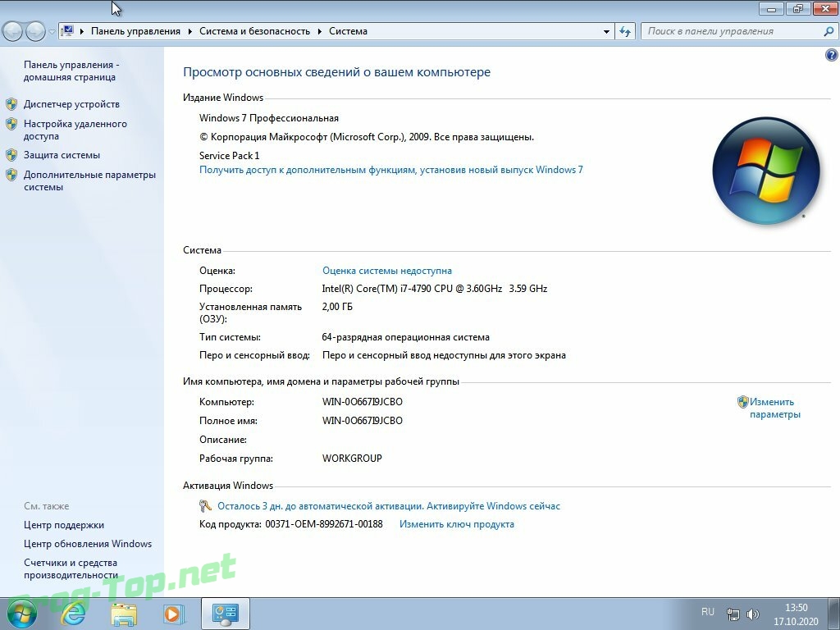Click the search magnifier icon
Viewport: 840px width, 630px height.
pos(829,32)
